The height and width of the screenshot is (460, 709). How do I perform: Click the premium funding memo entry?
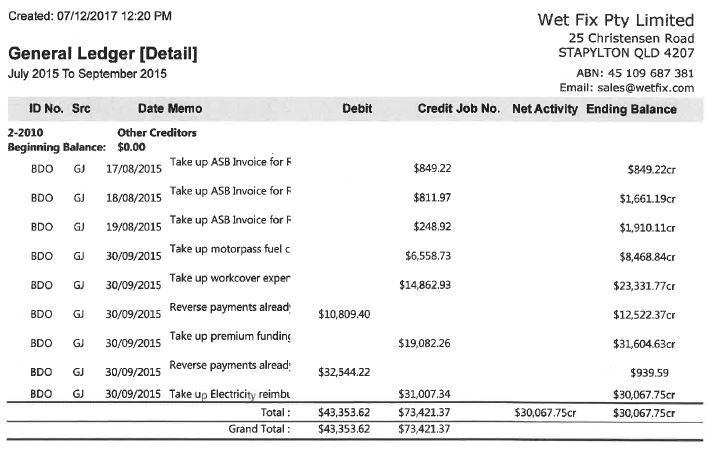230,336
